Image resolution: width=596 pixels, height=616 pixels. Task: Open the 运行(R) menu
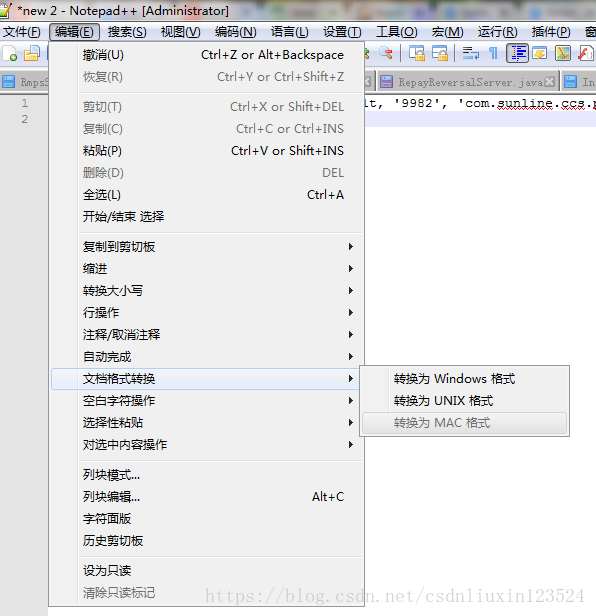[497, 32]
